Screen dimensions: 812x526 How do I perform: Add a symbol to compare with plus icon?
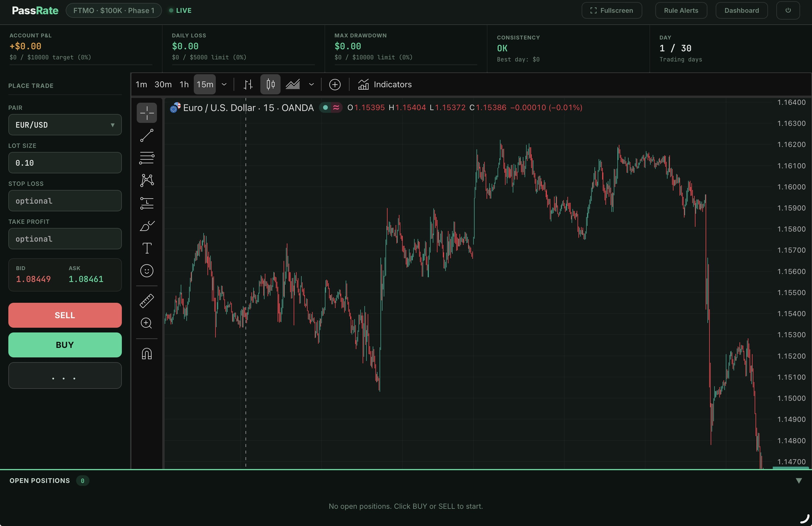(x=335, y=84)
